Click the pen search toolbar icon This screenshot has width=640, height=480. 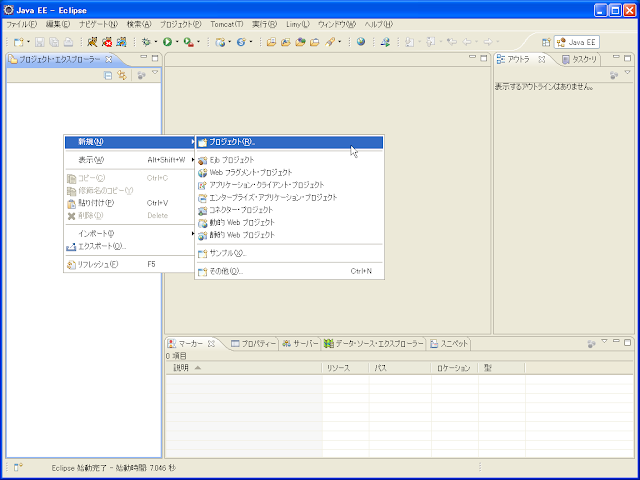(x=330, y=42)
